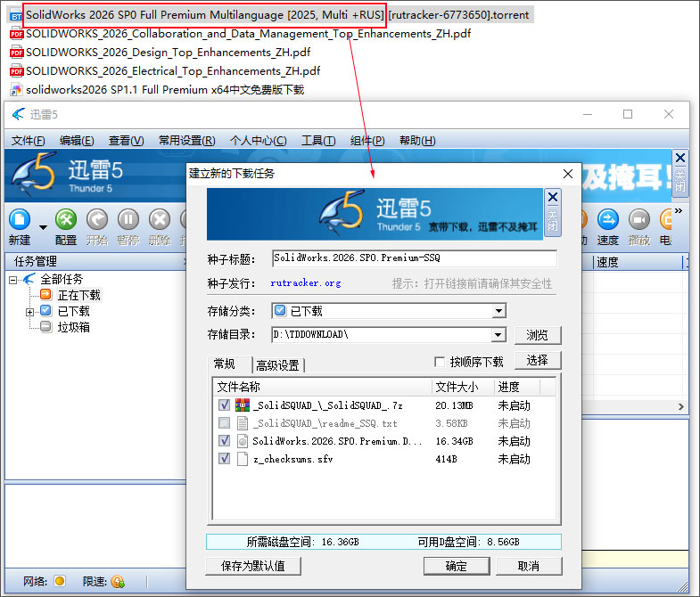Expand the toolbar overflow chevron

click(679, 210)
